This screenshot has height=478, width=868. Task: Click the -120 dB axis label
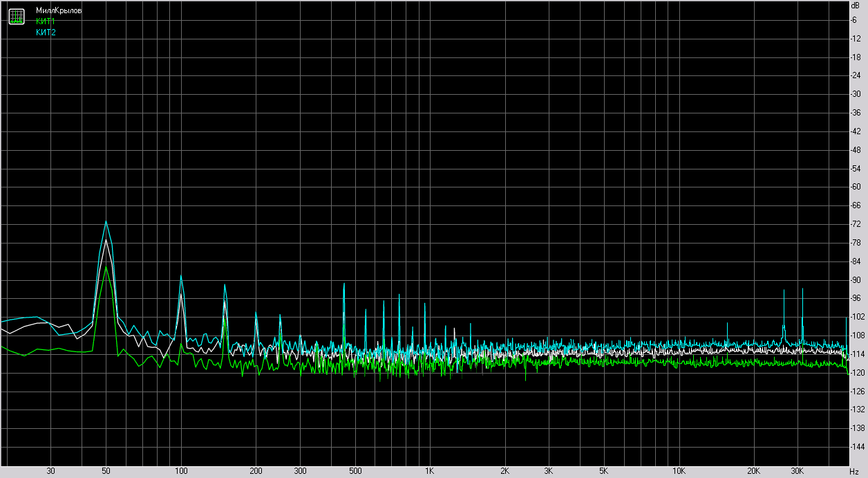[x=858, y=373]
